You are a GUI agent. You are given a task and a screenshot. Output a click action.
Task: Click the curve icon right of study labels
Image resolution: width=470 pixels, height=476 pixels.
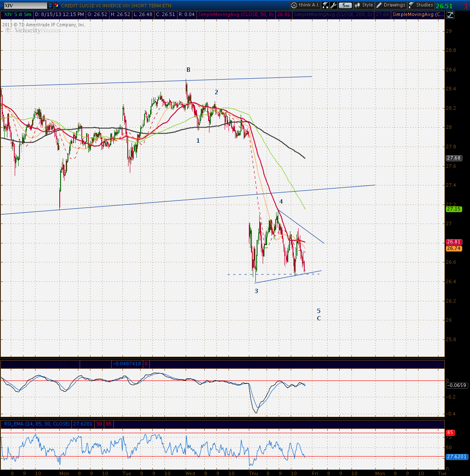450,15
